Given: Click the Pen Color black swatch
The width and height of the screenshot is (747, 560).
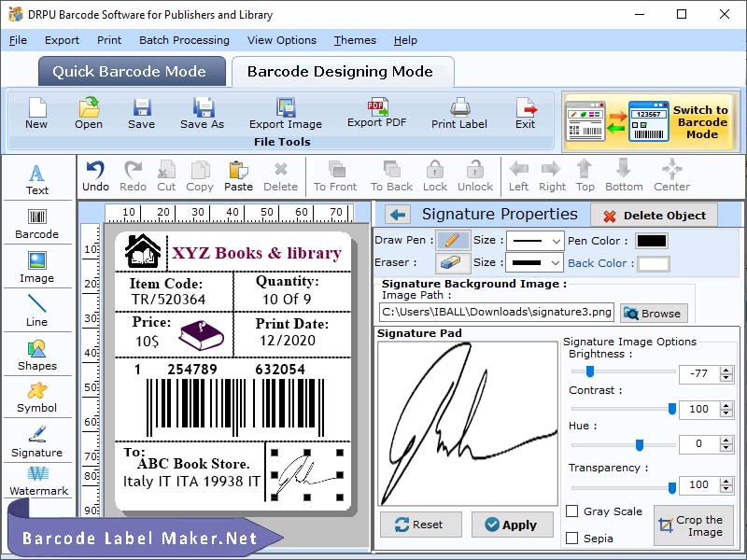Looking at the screenshot, I should [x=651, y=241].
